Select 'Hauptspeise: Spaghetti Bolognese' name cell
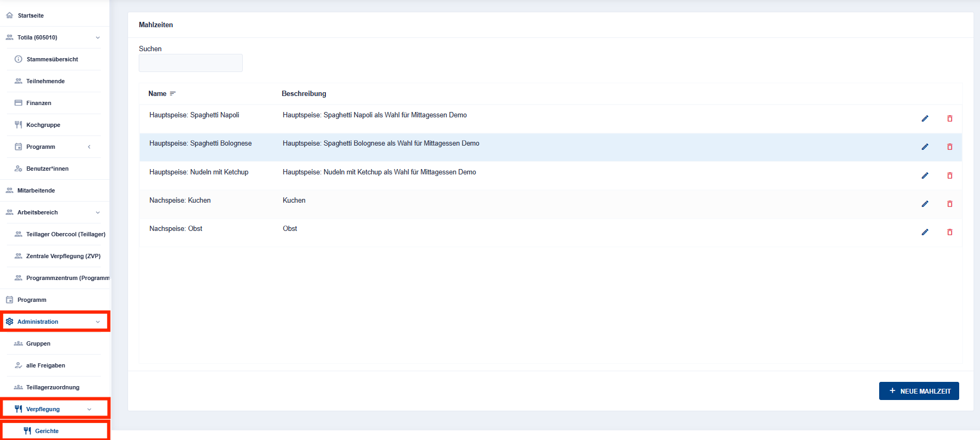 pos(201,143)
